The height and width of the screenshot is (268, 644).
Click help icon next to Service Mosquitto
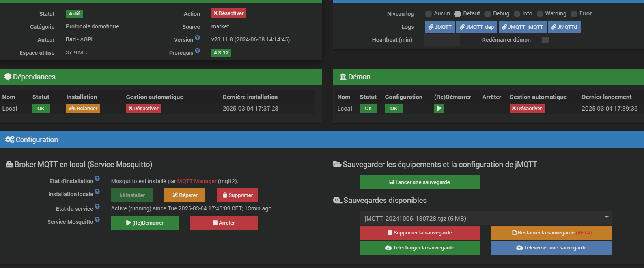pos(97,220)
